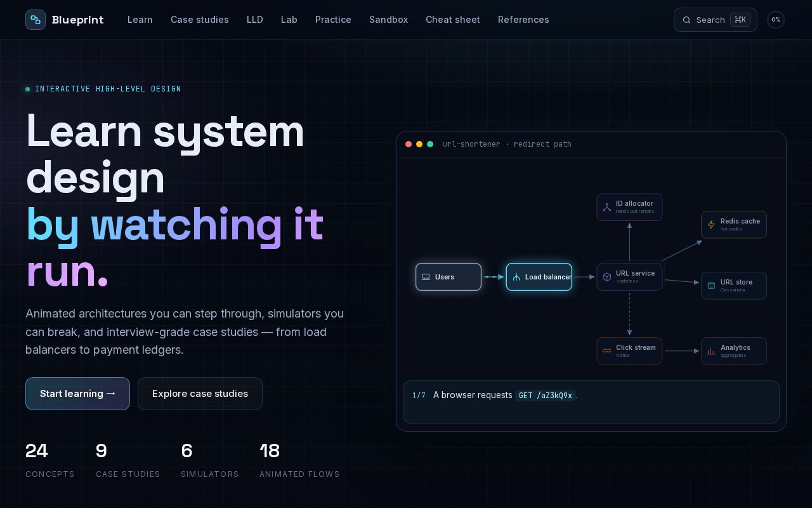Open the Lab nav item

pyautogui.click(x=289, y=20)
